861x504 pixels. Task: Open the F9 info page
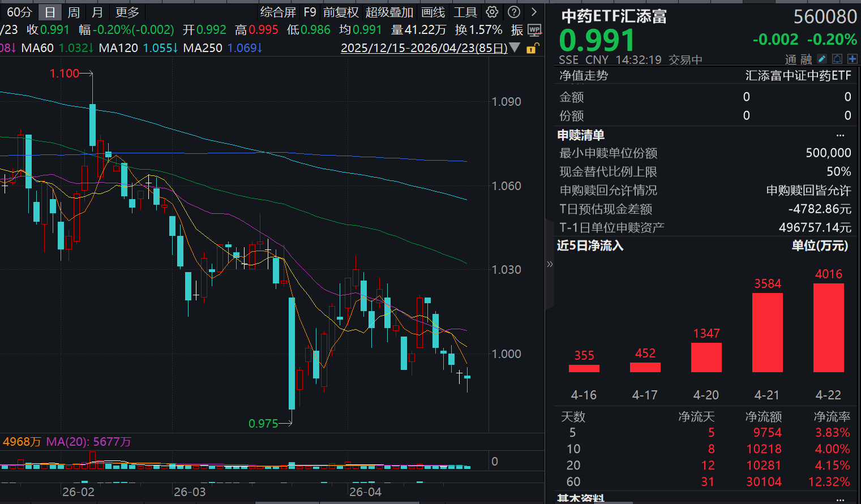tap(310, 12)
